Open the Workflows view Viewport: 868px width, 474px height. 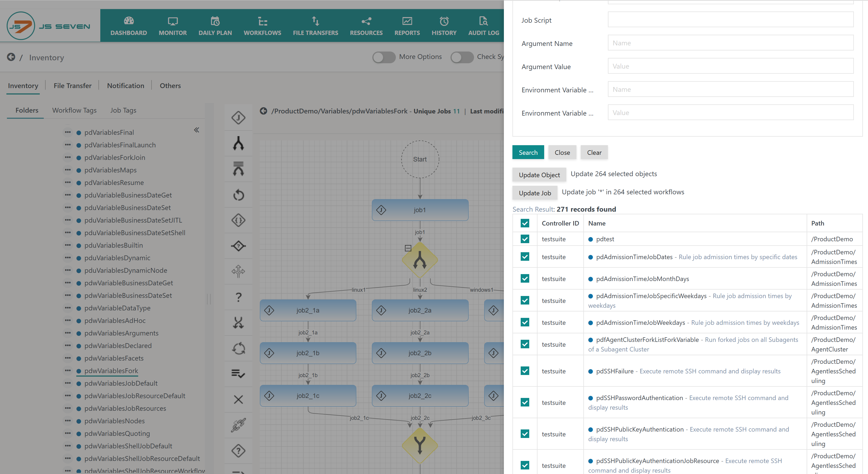262,26
